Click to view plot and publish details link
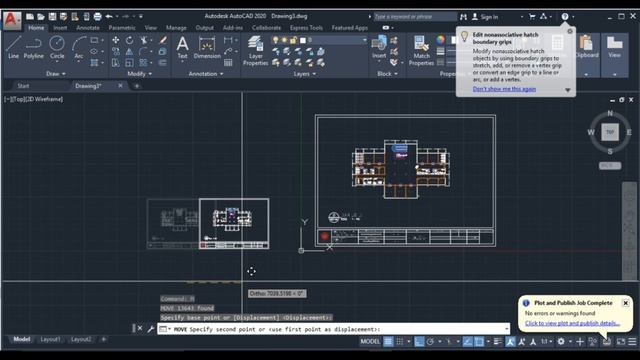 [572, 323]
